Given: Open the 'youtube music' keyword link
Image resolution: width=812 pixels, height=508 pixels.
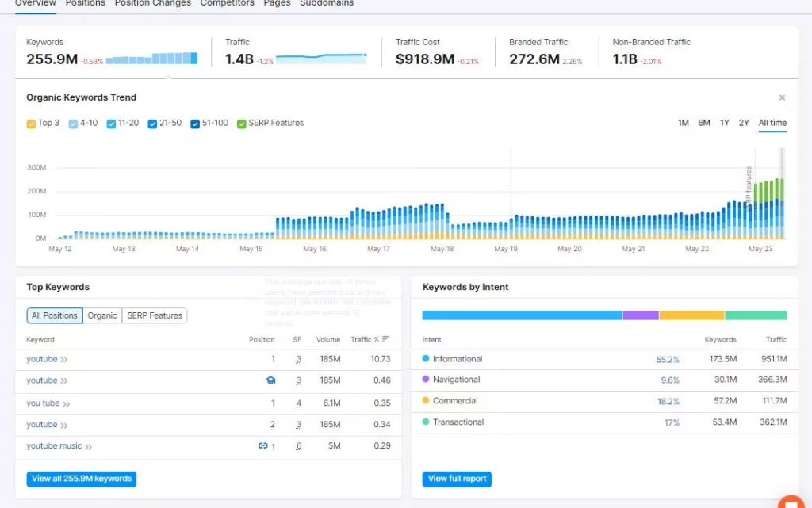Looking at the screenshot, I should point(54,445).
